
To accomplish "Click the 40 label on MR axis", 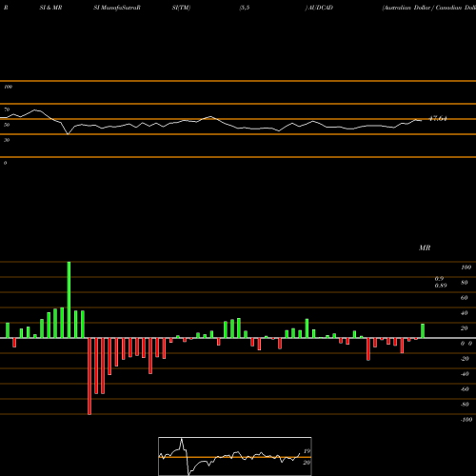I will [465, 313].
